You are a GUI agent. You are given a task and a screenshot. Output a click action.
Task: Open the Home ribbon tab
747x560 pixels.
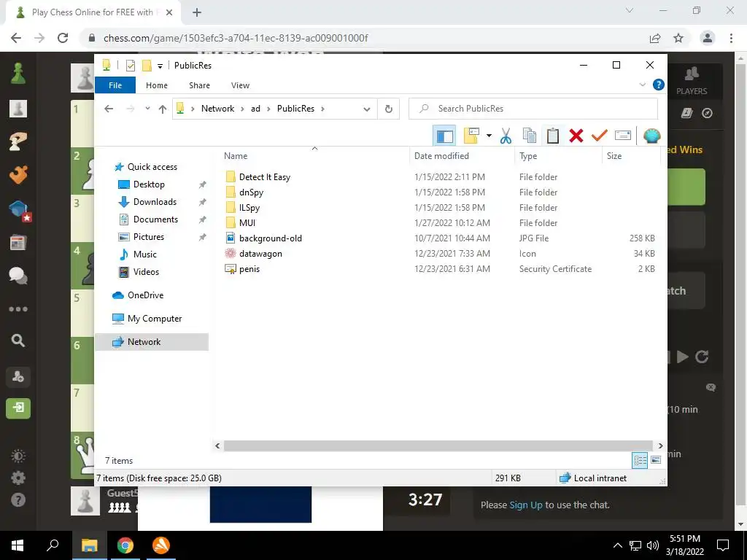coord(157,85)
